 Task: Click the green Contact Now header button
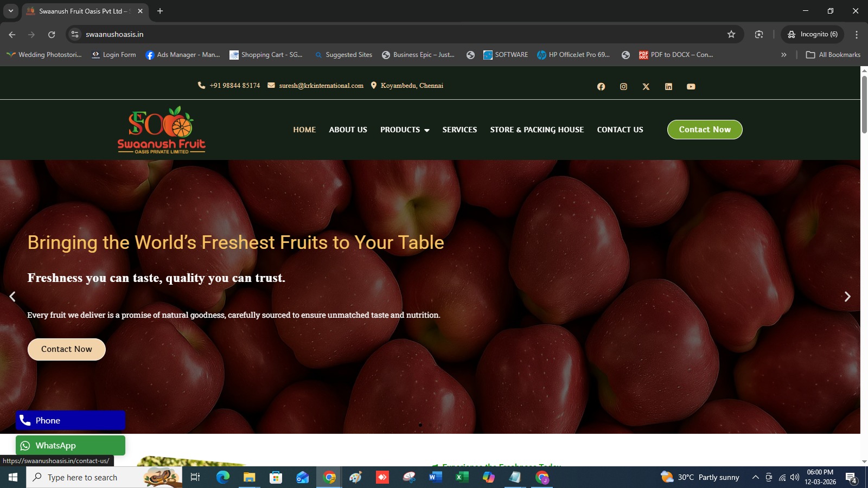705,130
